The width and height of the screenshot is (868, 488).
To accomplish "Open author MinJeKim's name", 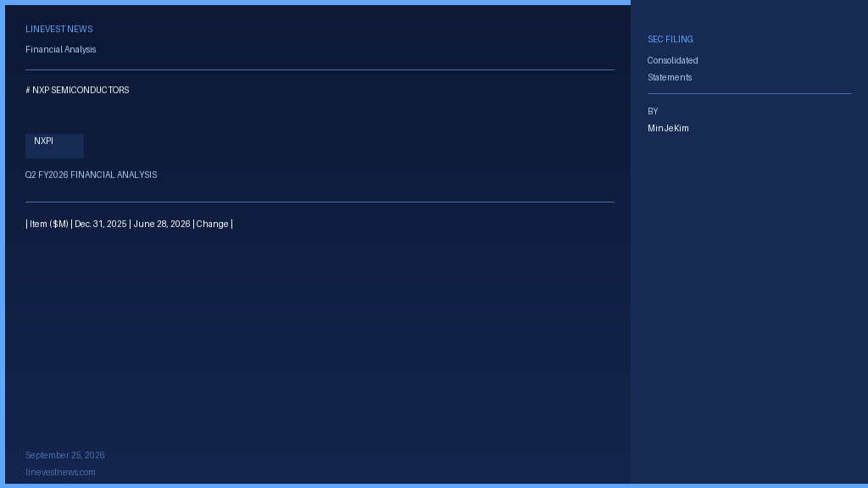I will click(668, 129).
